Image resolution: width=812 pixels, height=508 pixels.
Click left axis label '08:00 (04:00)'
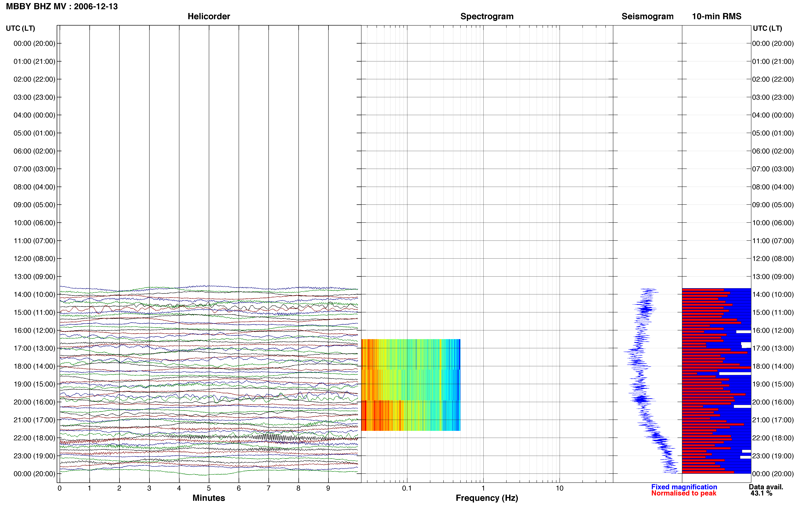point(34,187)
